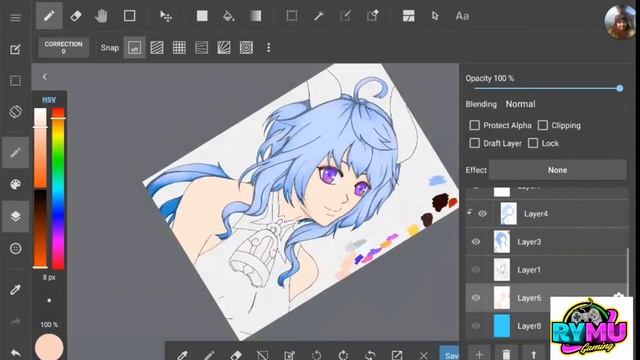Select the Brush pen tool in the top toolbar
This screenshot has height=360, width=640.
pos(49,16)
